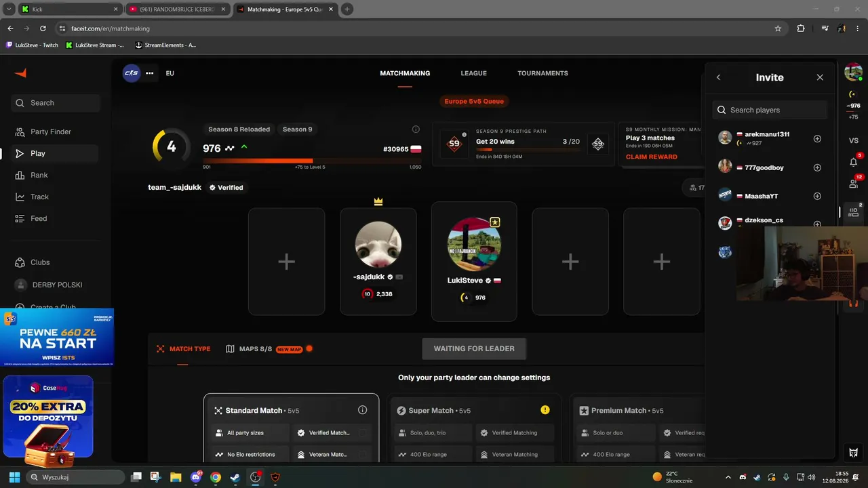Switch to the Matchmaking tab

405,73
